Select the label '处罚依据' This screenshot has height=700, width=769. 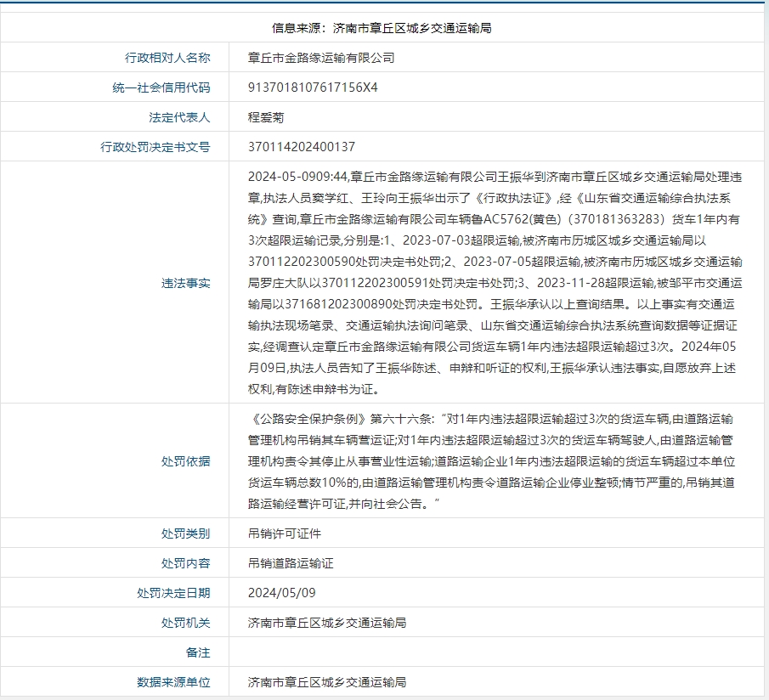point(186,461)
